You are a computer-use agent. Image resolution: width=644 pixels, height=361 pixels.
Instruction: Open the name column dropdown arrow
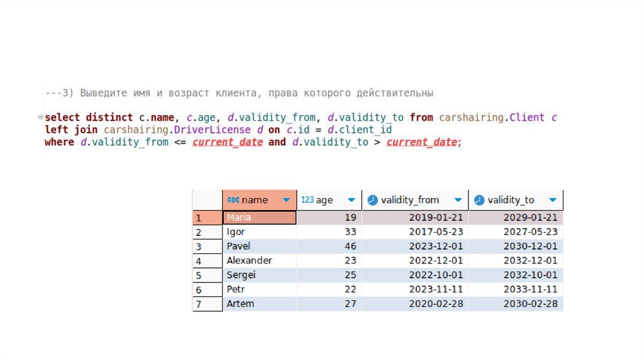(x=287, y=200)
